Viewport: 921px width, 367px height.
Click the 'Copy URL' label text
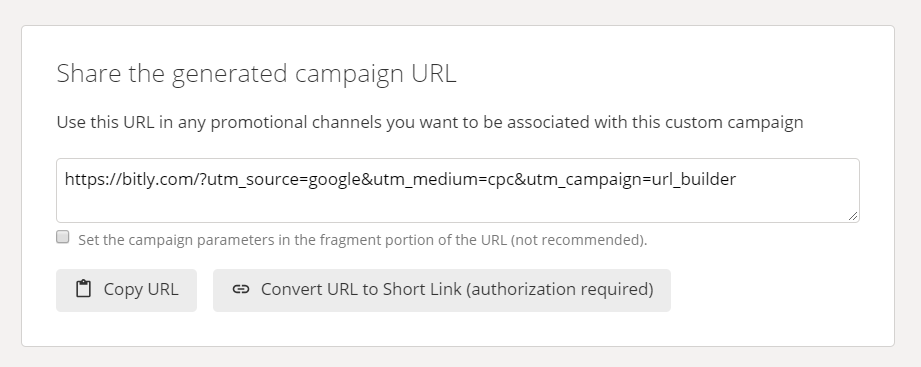click(x=141, y=289)
